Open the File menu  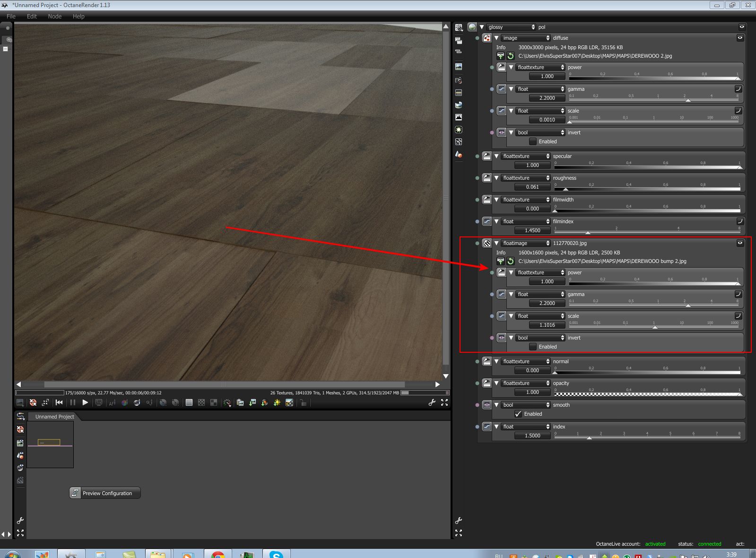click(x=11, y=16)
